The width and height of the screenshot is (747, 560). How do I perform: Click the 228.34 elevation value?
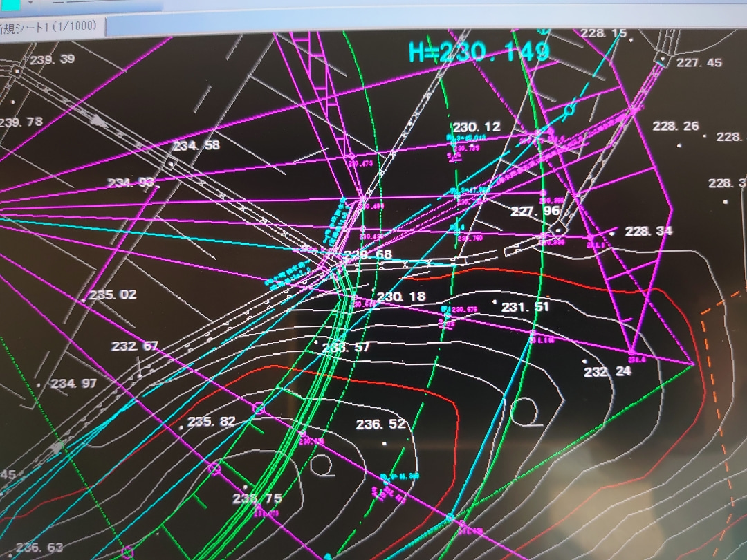[649, 232]
